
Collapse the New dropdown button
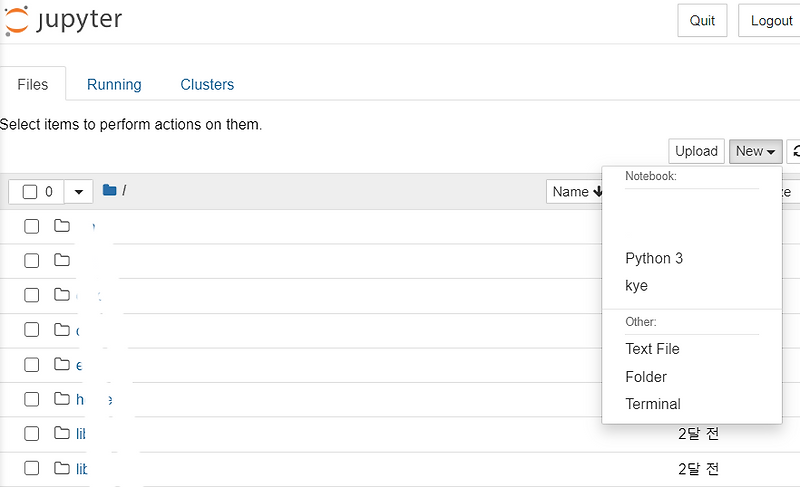pos(755,151)
